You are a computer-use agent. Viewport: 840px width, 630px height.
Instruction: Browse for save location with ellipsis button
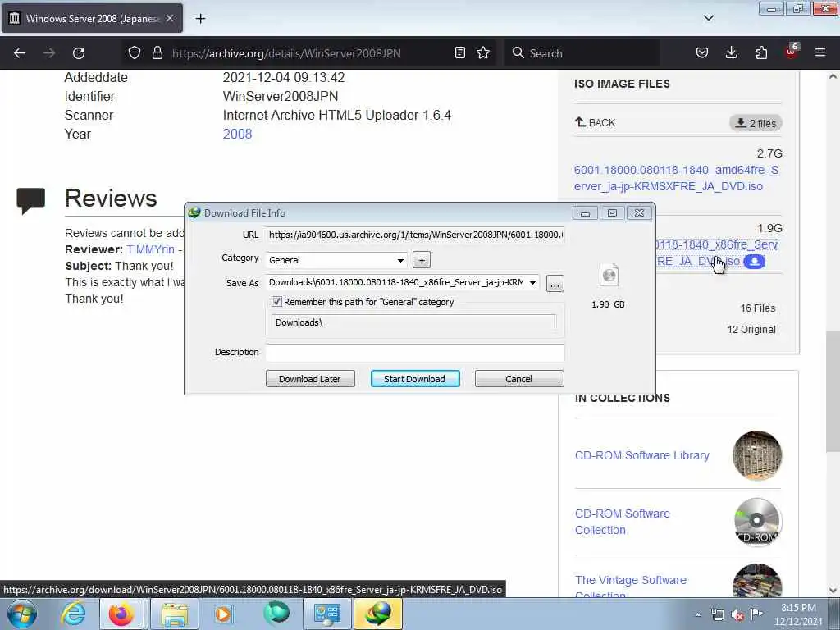tap(555, 283)
